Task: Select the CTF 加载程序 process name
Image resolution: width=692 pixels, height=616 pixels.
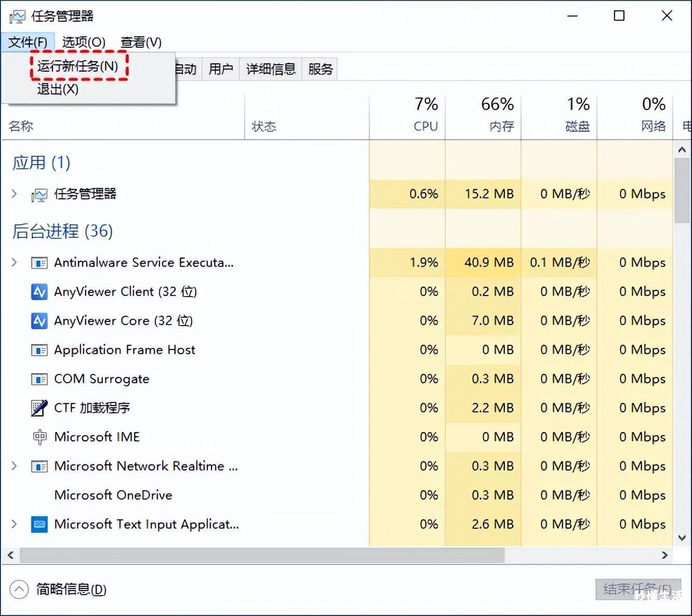Action: (x=92, y=408)
